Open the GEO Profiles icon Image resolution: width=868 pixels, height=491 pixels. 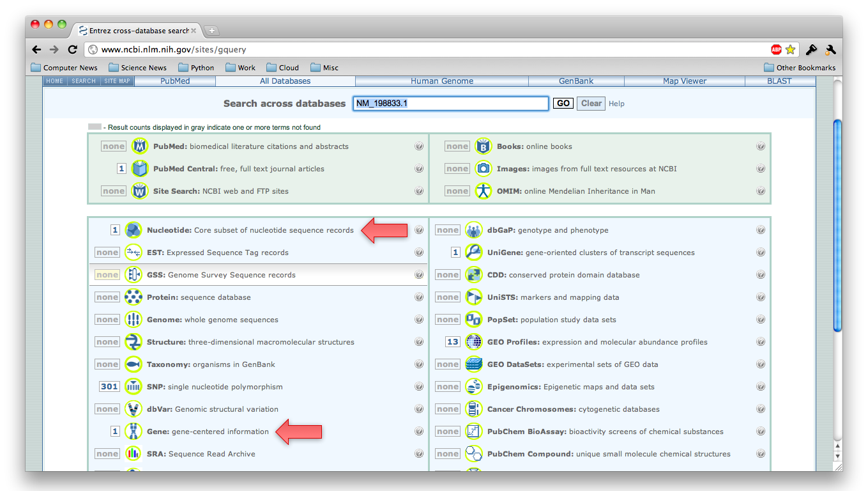pyautogui.click(x=474, y=342)
